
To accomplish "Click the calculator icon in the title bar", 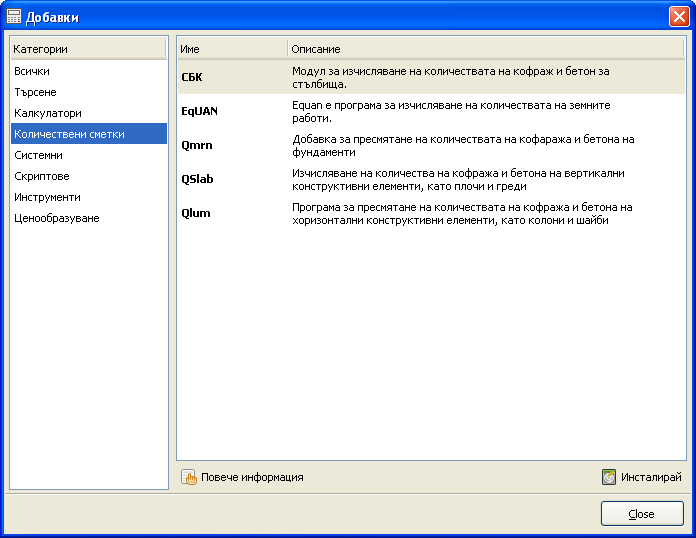I will tap(14, 17).
